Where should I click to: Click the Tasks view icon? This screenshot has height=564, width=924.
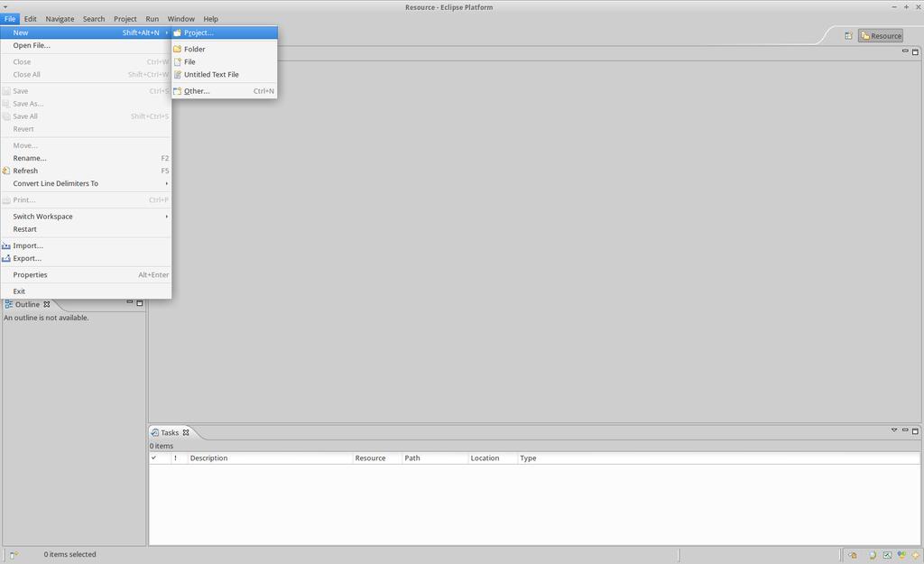155,432
